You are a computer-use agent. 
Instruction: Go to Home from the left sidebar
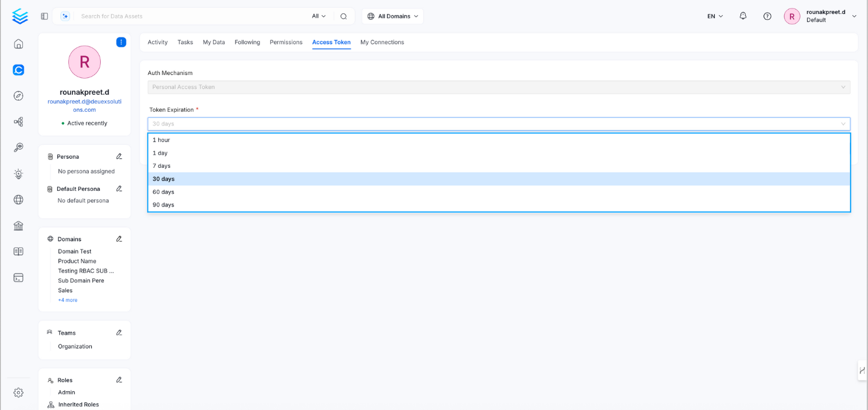19,44
